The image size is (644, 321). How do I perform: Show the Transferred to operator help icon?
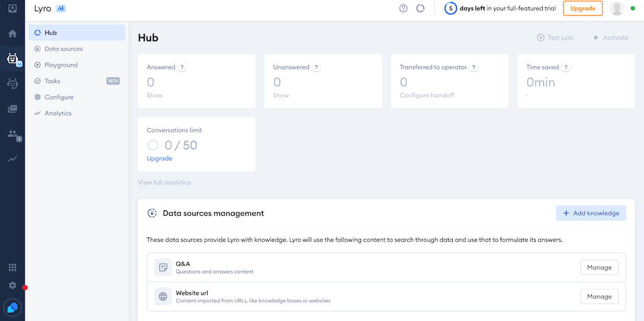[474, 67]
